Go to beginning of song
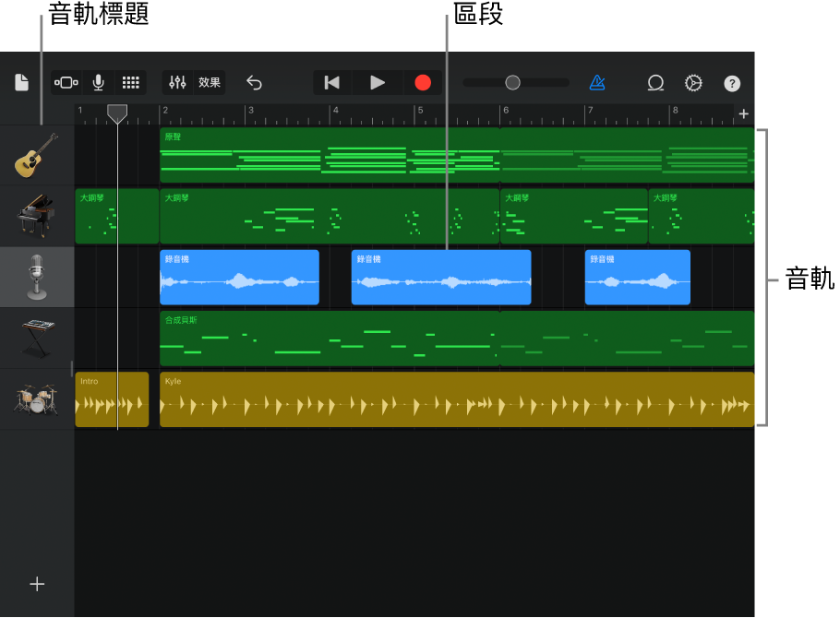The image size is (840, 618). tap(332, 82)
